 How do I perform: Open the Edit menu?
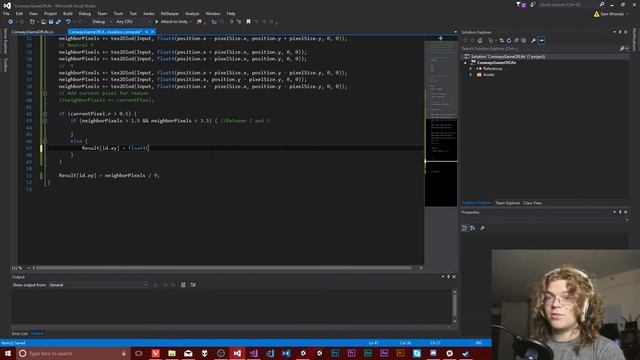pyautogui.click(x=19, y=13)
